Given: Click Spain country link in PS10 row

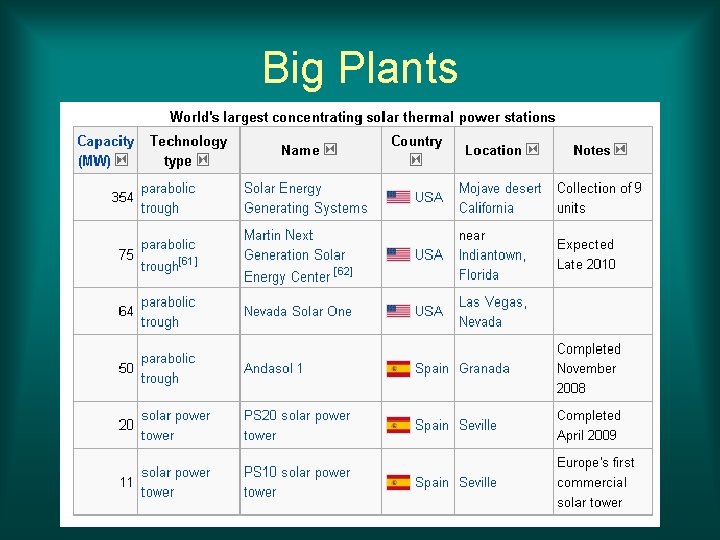Looking at the screenshot, I should [x=432, y=482].
